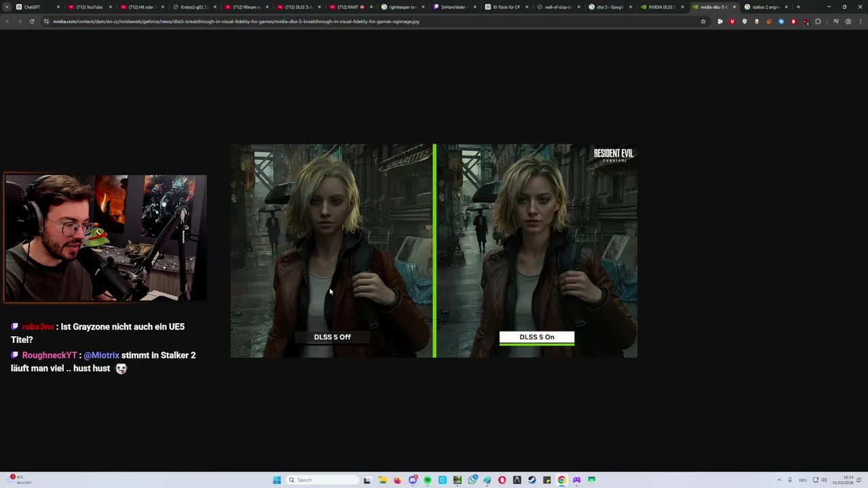Viewport: 868px width, 488px height.
Task: Open Steam from the taskbar
Action: (532, 480)
